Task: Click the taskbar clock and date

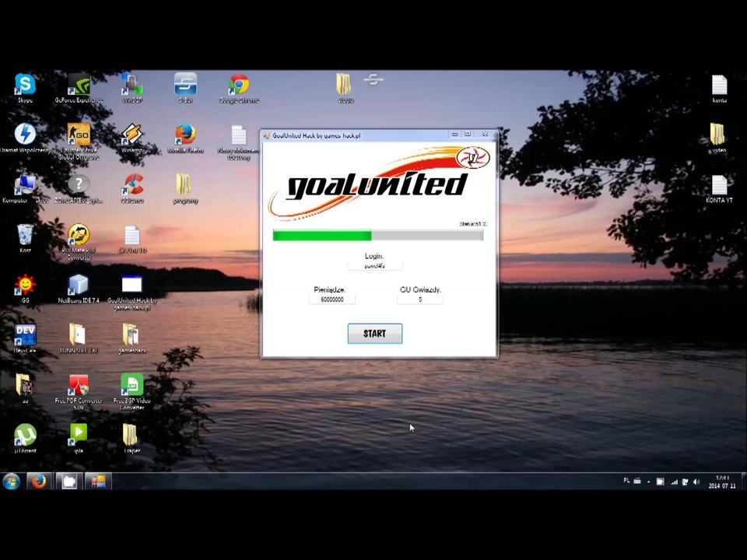Action: pos(722,481)
